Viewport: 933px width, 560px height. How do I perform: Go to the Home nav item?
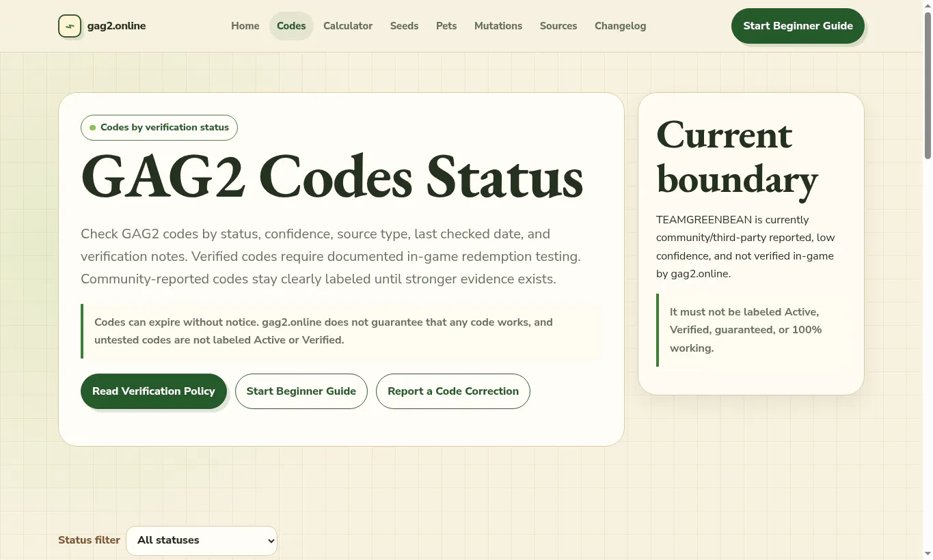click(245, 26)
